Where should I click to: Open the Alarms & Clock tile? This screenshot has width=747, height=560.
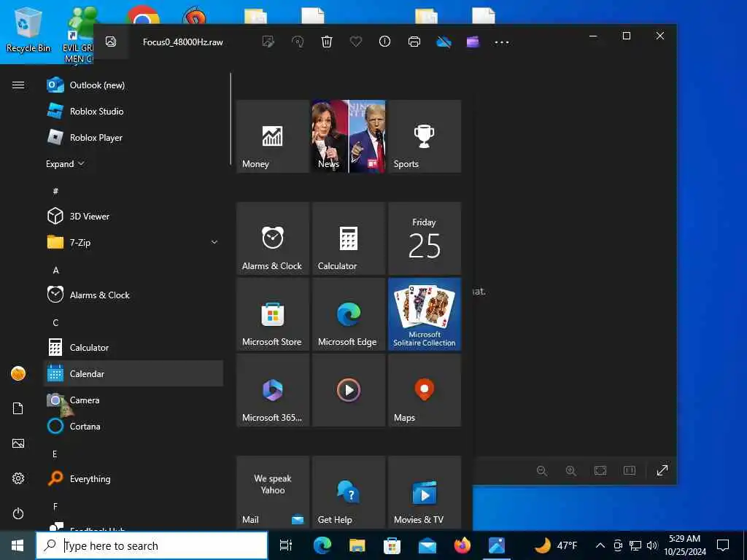pos(273,238)
